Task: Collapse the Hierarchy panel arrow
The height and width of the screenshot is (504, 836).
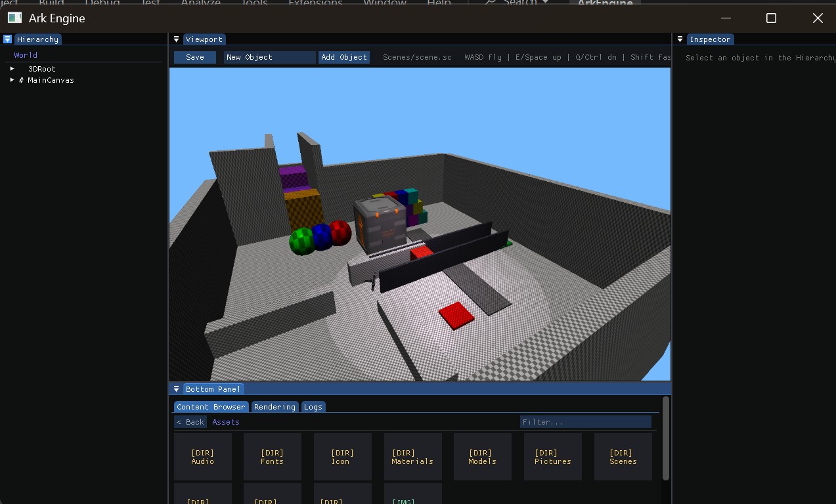Action: [x=8, y=39]
